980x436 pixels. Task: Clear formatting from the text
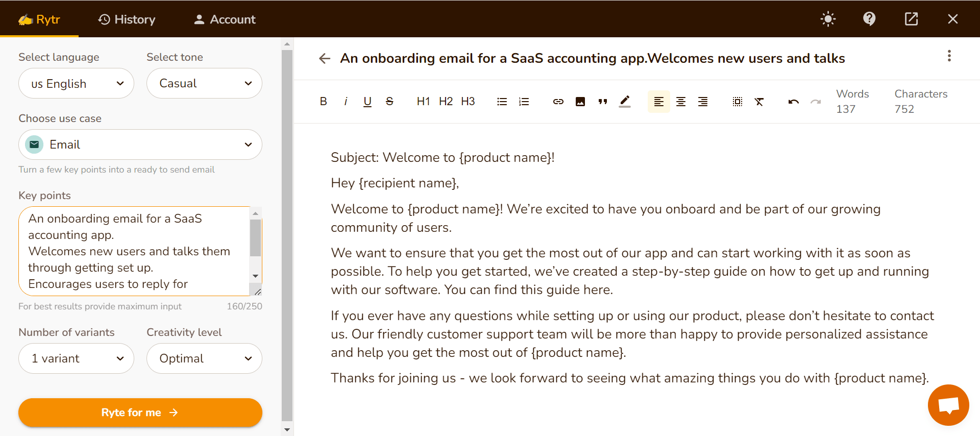tap(759, 102)
